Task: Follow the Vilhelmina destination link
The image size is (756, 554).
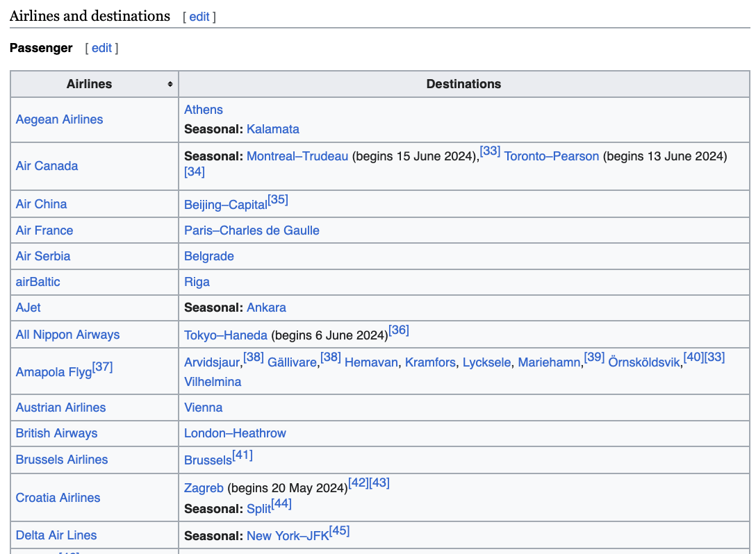Action: [213, 382]
